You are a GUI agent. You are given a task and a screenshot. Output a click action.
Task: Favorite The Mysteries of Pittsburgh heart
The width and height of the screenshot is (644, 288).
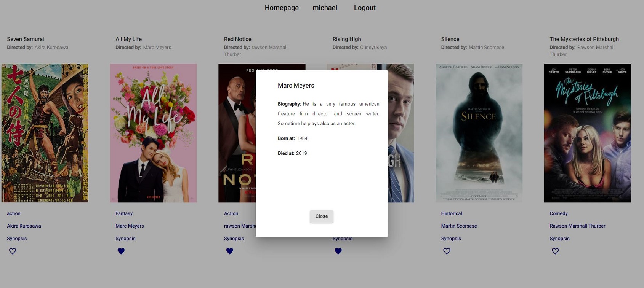tap(556, 251)
